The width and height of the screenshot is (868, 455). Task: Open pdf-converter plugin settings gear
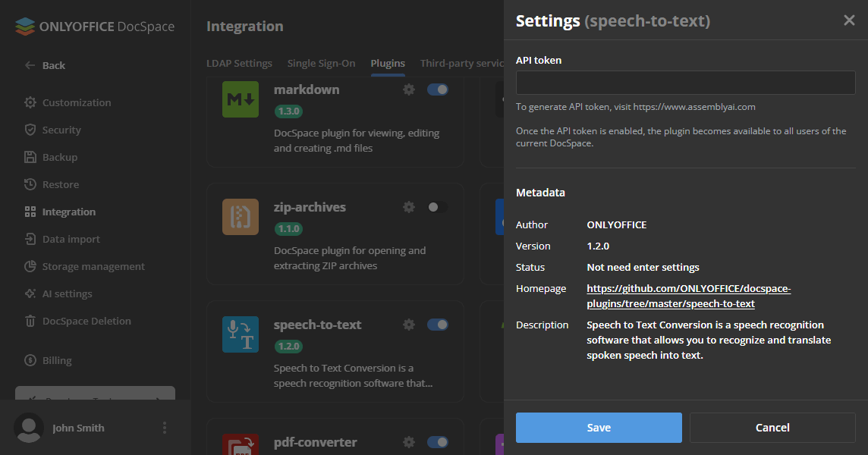tap(409, 442)
